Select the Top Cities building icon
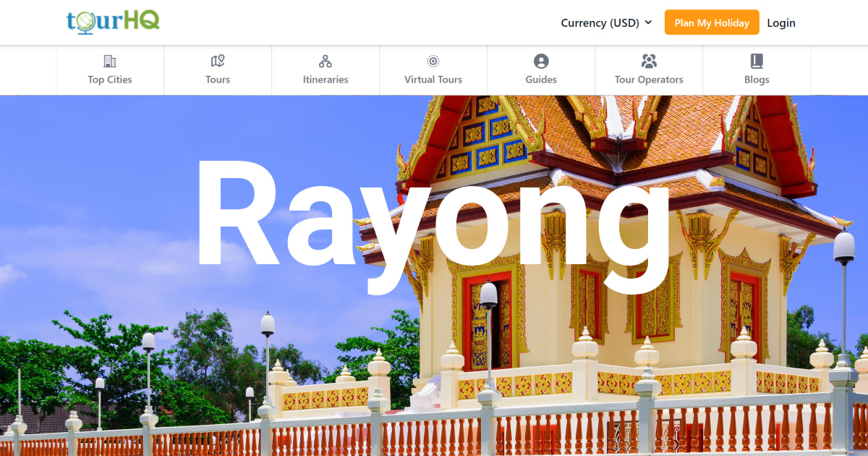Image resolution: width=868 pixels, height=456 pixels. coord(109,62)
